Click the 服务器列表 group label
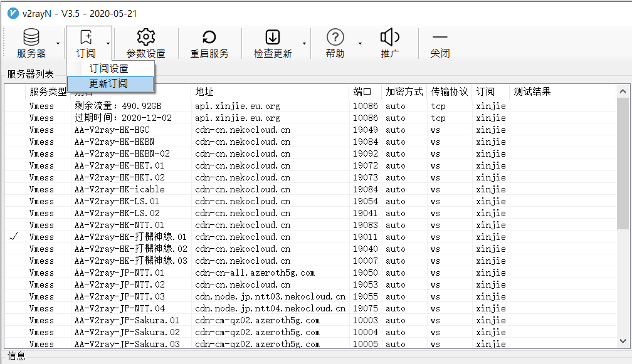The height and width of the screenshot is (364, 632). coord(30,74)
